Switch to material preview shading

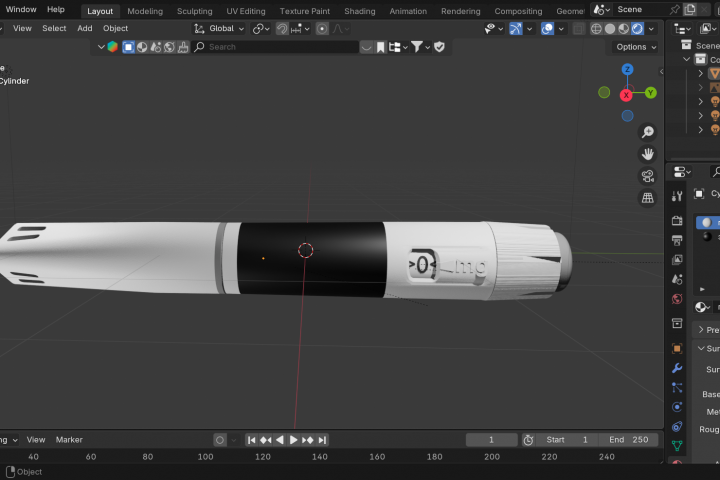624,28
